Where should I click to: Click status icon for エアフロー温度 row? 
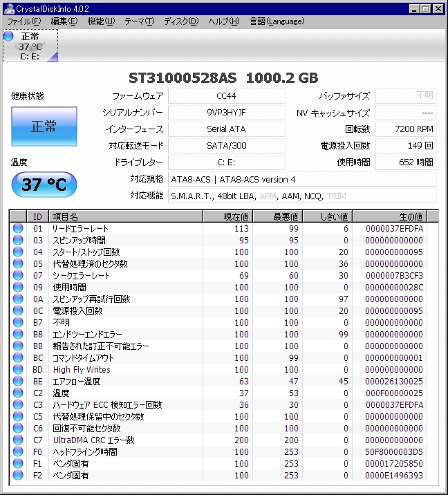(x=18, y=382)
